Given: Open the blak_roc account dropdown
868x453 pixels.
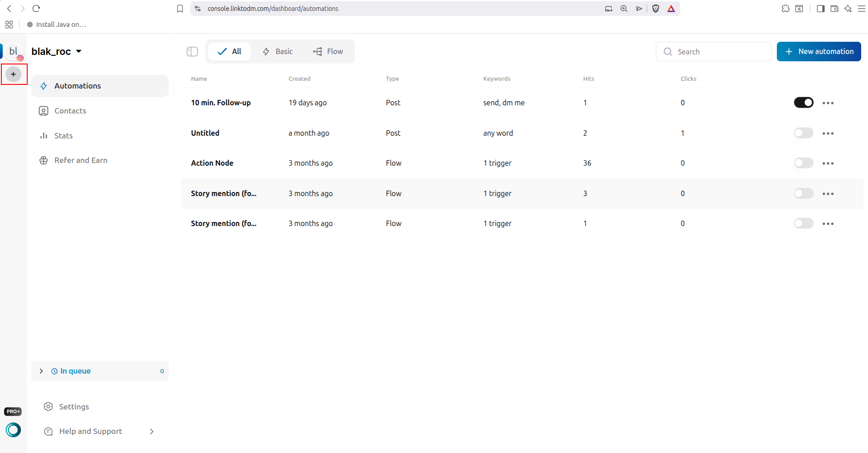Looking at the screenshot, I should tap(57, 52).
